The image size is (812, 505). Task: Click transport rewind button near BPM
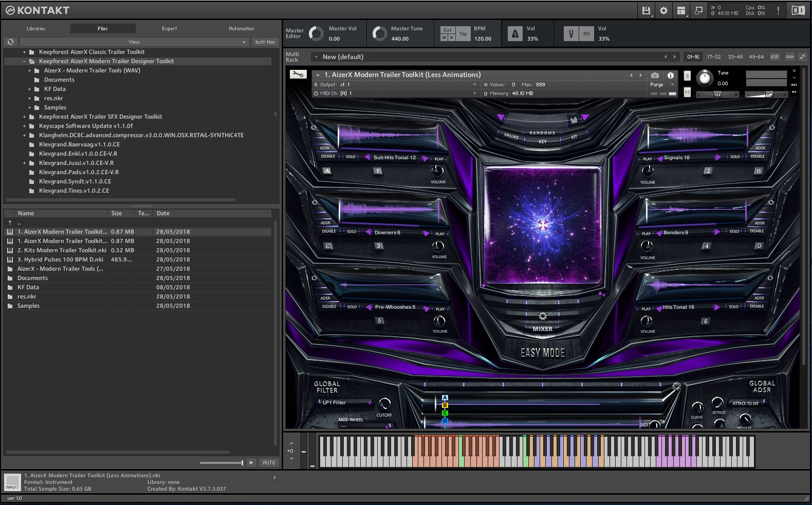coord(445,38)
